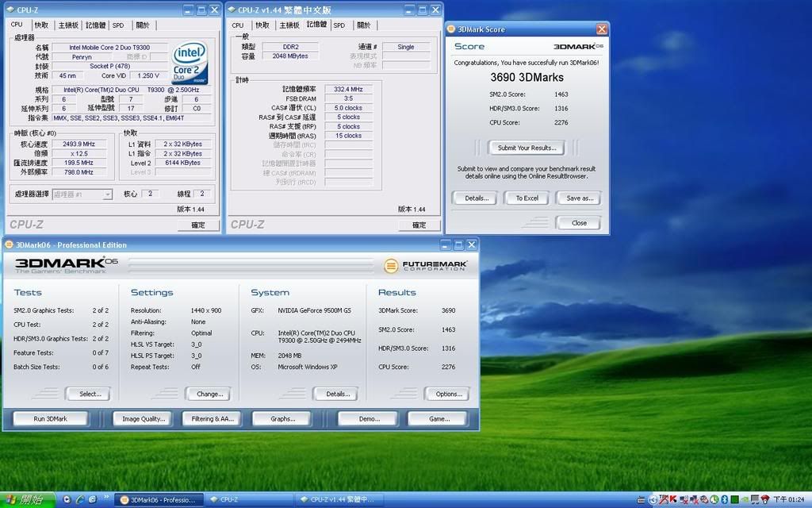This screenshot has width=812, height=508.
Task: Open SPD tab in CPU-Z v1.44 window
Action: tap(339, 25)
